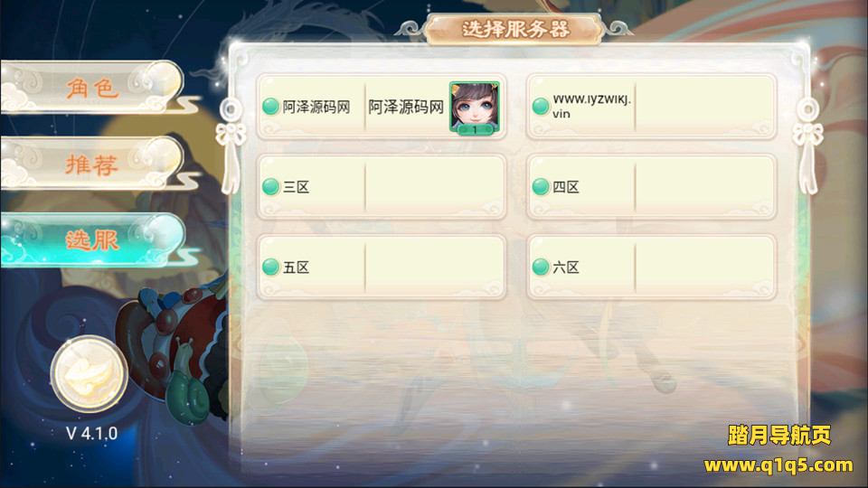Click the green status dot of 阿泽源码网 server
The height and width of the screenshot is (488, 868).
click(x=270, y=107)
